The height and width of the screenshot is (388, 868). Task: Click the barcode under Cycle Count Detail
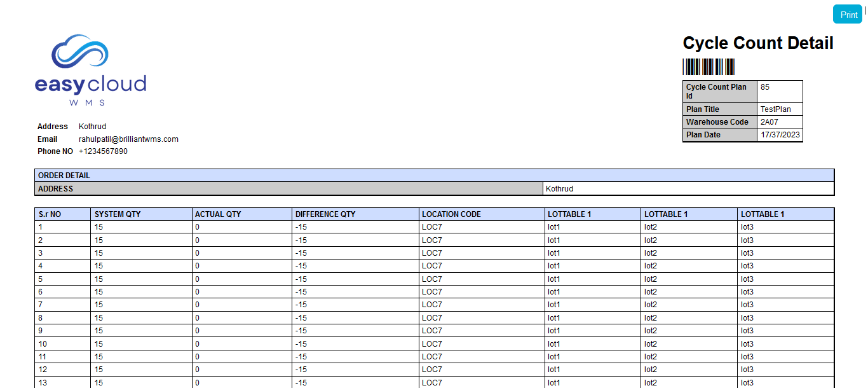(x=709, y=67)
